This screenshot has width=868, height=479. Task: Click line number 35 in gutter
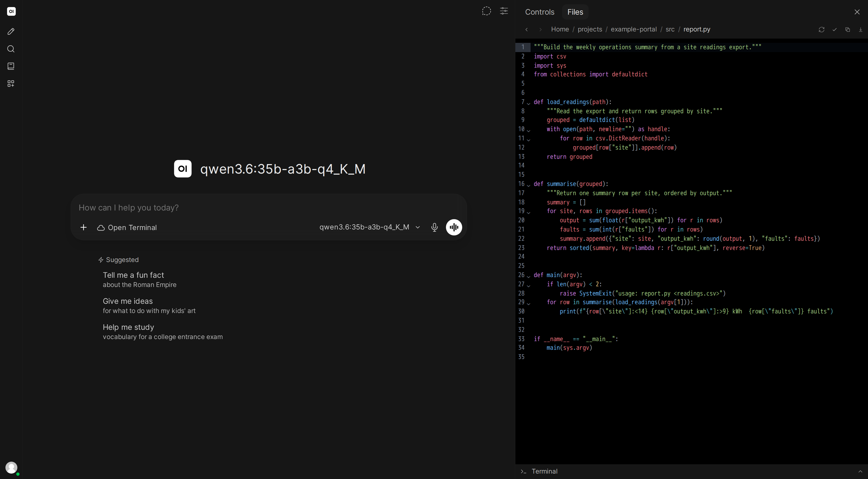pyautogui.click(x=521, y=357)
